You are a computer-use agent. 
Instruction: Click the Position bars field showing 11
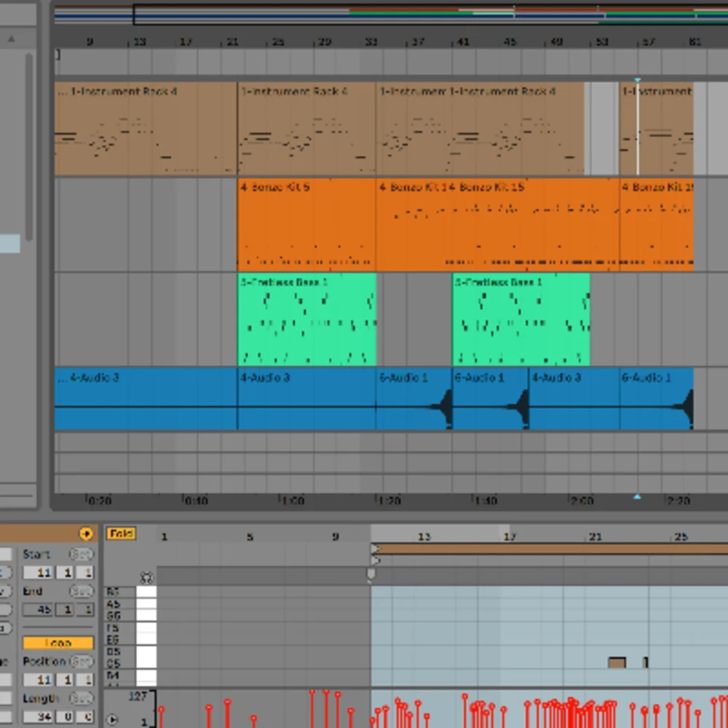(38, 680)
